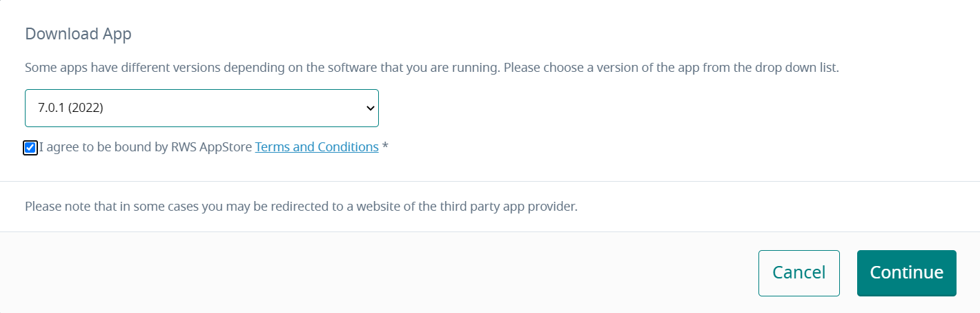980x313 pixels.
Task: Open the Terms and Conditions link
Action: (317, 147)
